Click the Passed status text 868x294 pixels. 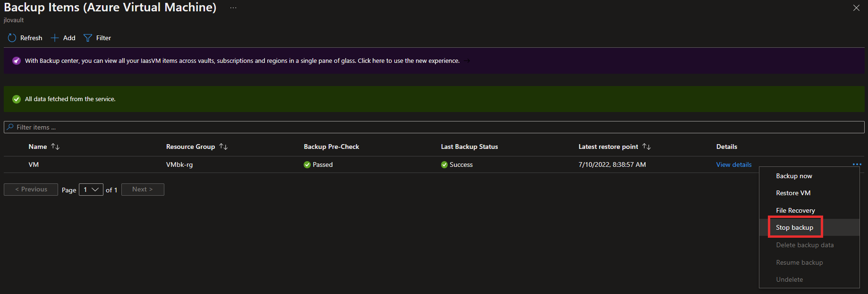click(x=323, y=164)
